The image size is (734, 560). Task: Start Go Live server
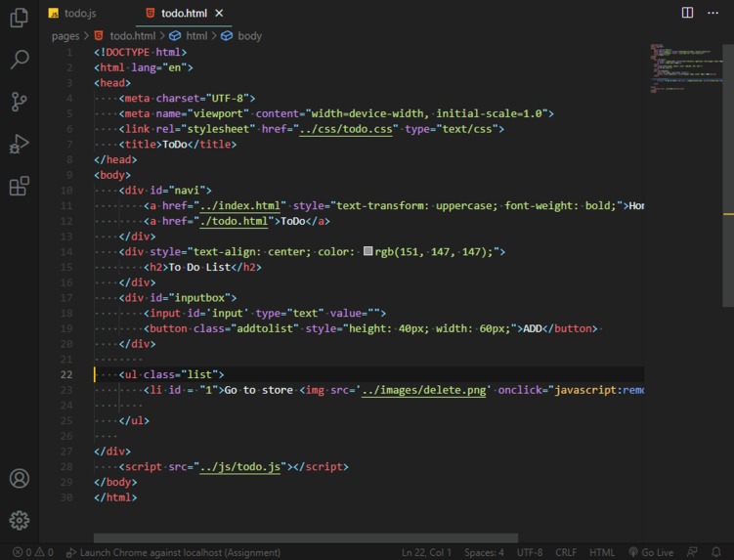651,552
